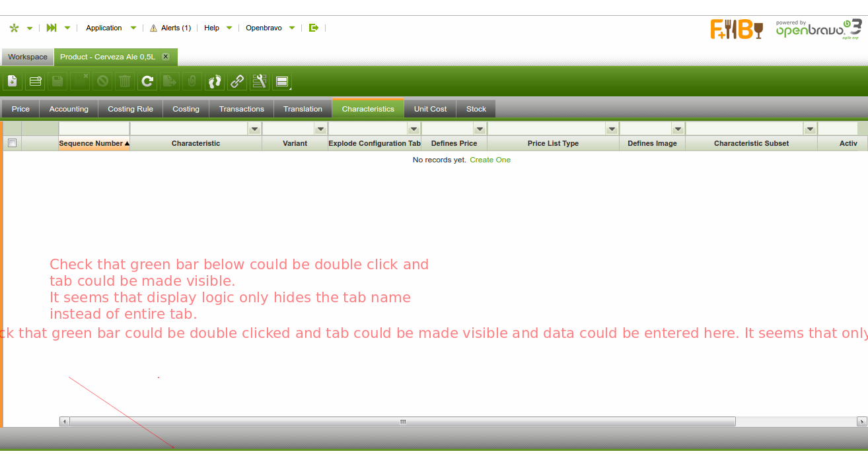Open the Characteristic filter dropdown
This screenshot has width=868, height=462.
click(x=254, y=129)
